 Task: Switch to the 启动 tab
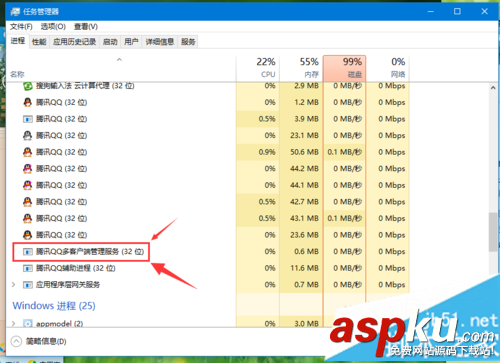[x=110, y=42]
